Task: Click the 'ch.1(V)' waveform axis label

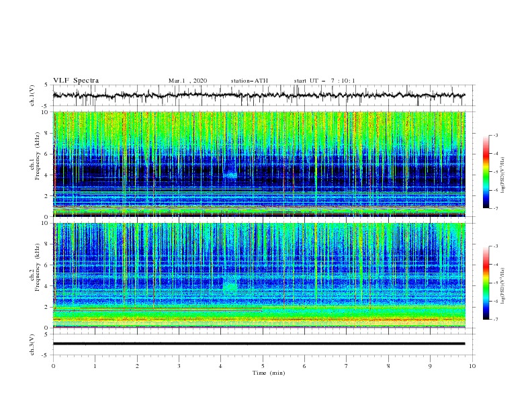Action: [x=32, y=95]
